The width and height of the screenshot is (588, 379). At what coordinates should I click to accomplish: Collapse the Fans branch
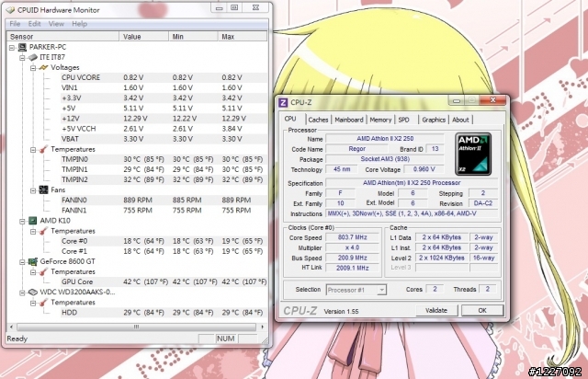33,190
